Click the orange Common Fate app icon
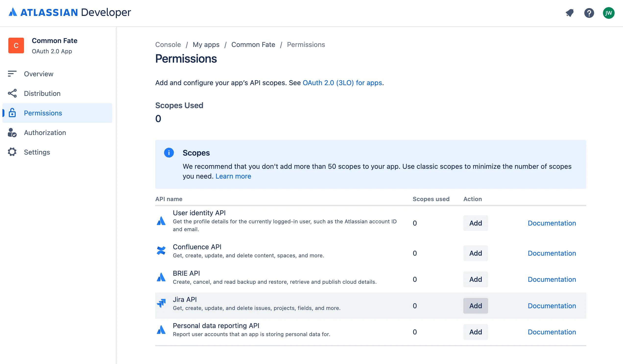The width and height of the screenshot is (623, 364). tap(16, 45)
